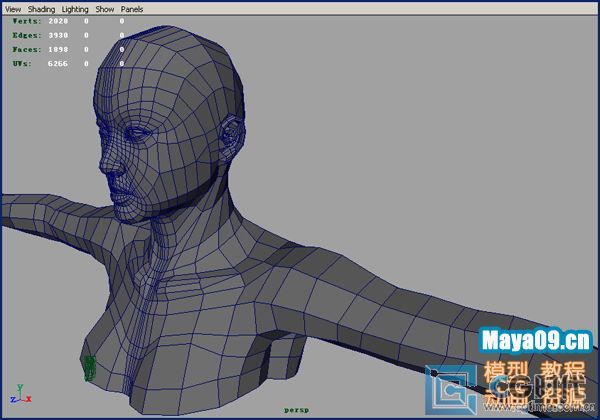This screenshot has width=600, height=420.
Task: Click the Edges: heads-up label
Action: (26, 36)
